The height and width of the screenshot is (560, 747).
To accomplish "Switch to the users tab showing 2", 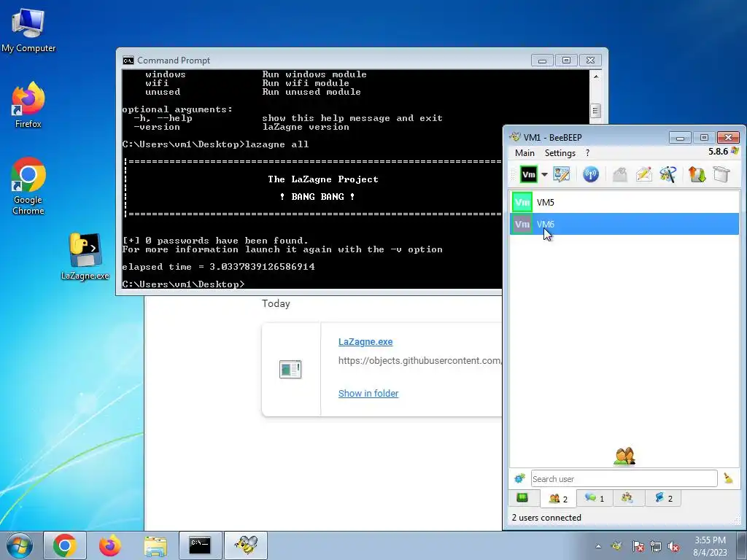I will (558, 498).
